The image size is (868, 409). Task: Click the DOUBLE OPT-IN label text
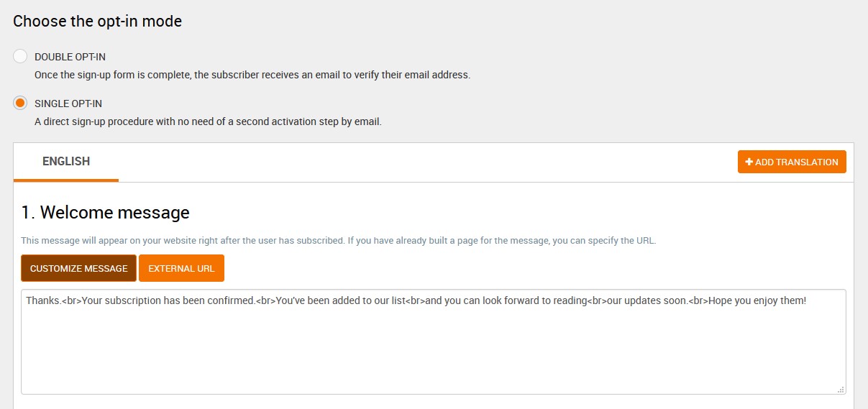pyautogui.click(x=70, y=57)
